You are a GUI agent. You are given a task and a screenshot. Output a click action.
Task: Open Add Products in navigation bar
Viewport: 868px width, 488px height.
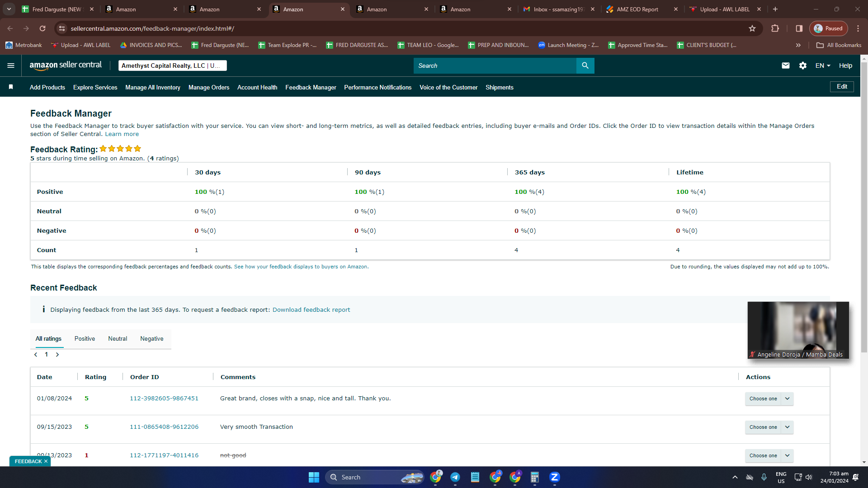click(x=47, y=87)
